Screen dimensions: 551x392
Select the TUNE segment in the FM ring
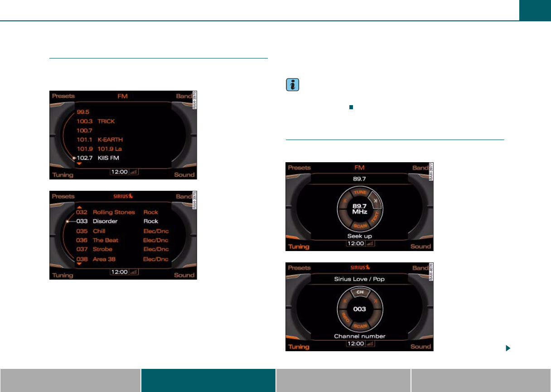[359, 192]
